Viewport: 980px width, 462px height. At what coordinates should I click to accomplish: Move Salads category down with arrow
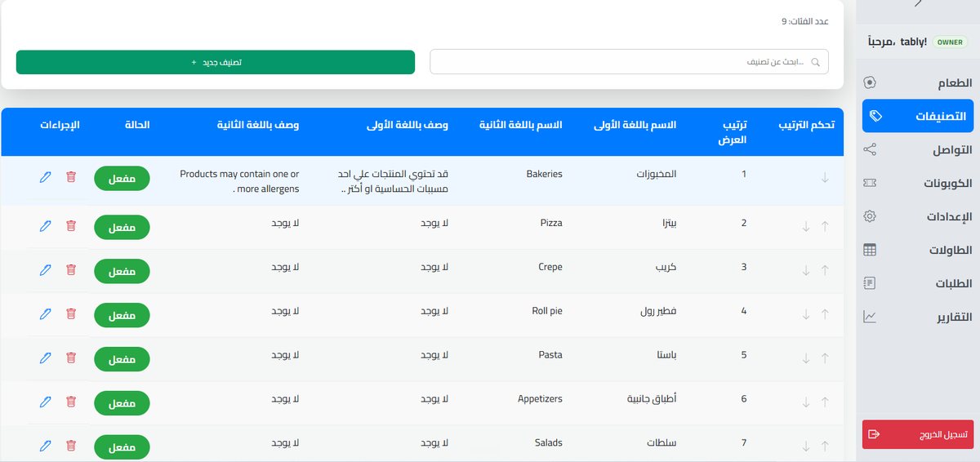pos(806,447)
